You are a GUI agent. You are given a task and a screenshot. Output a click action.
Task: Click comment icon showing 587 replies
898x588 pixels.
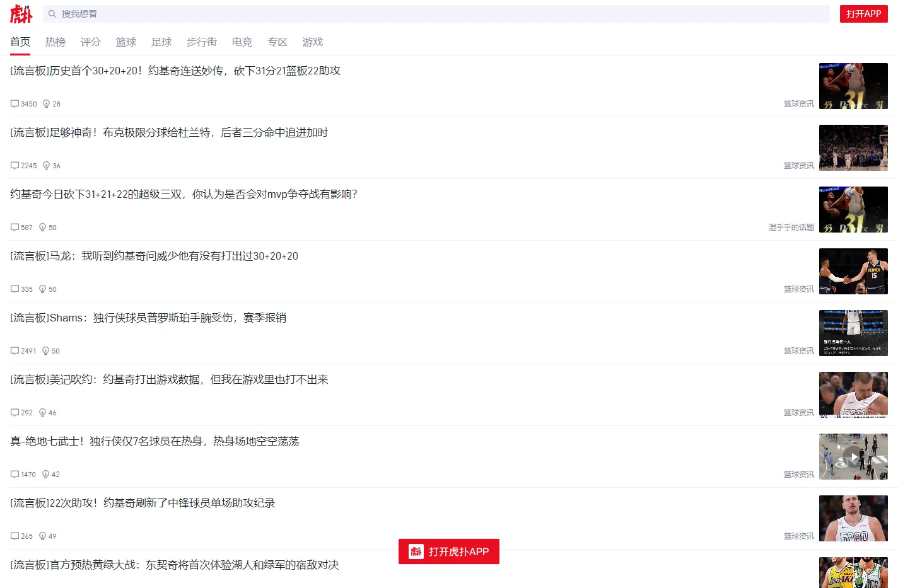15,228
